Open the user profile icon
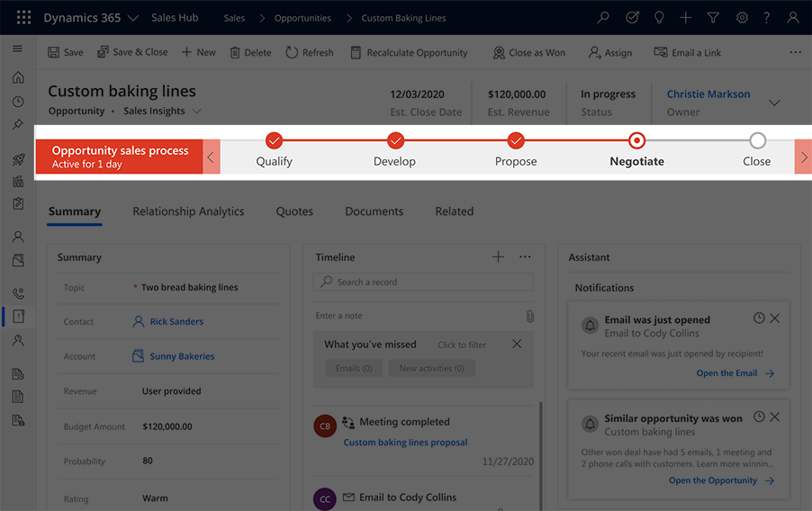The image size is (812, 511). (792, 18)
